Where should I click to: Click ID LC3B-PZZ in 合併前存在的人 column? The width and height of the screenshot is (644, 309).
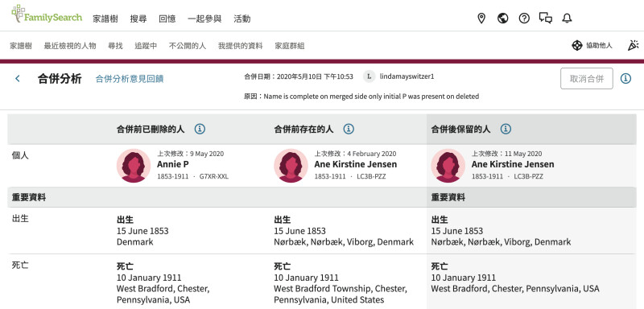tap(371, 176)
